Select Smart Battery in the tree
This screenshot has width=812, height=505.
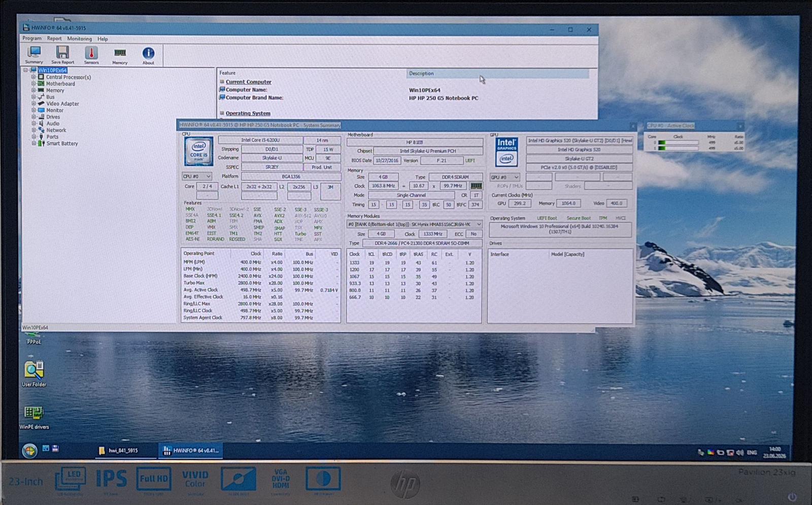coord(62,143)
